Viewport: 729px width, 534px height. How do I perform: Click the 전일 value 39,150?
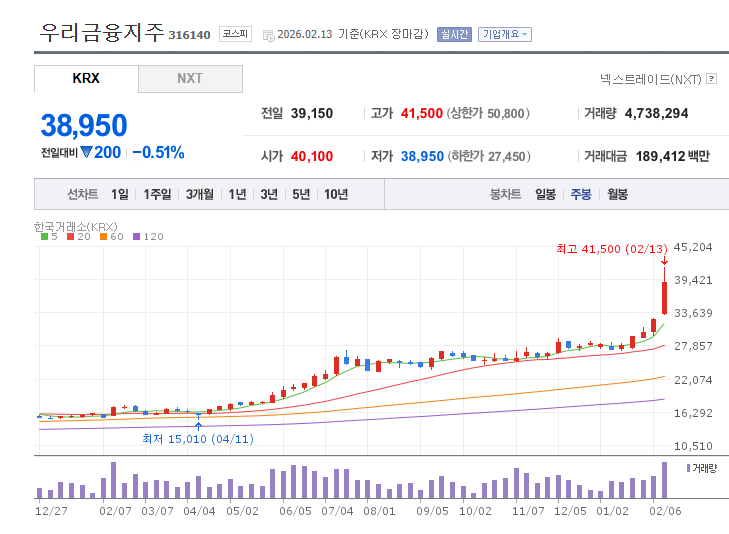coord(312,113)
